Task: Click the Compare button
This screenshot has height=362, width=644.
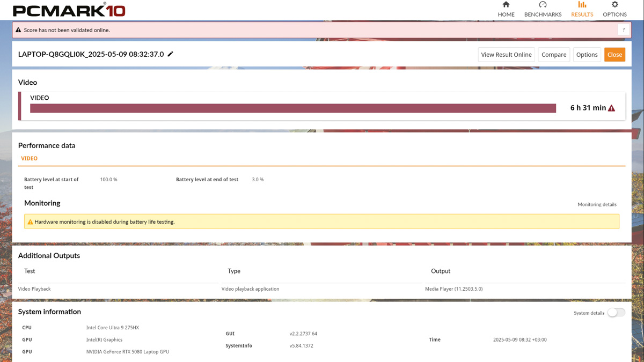Action: [554, 55]
